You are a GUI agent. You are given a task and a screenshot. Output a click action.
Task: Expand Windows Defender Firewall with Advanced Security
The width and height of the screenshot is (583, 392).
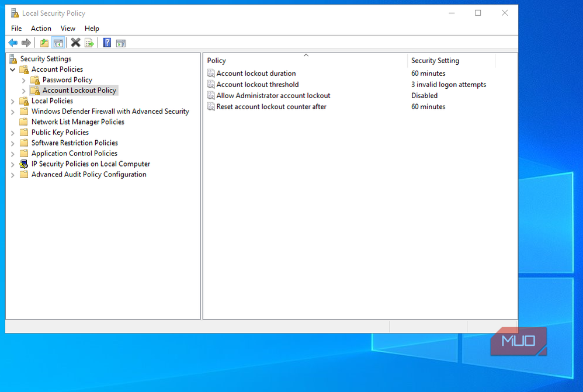[13, 112]
